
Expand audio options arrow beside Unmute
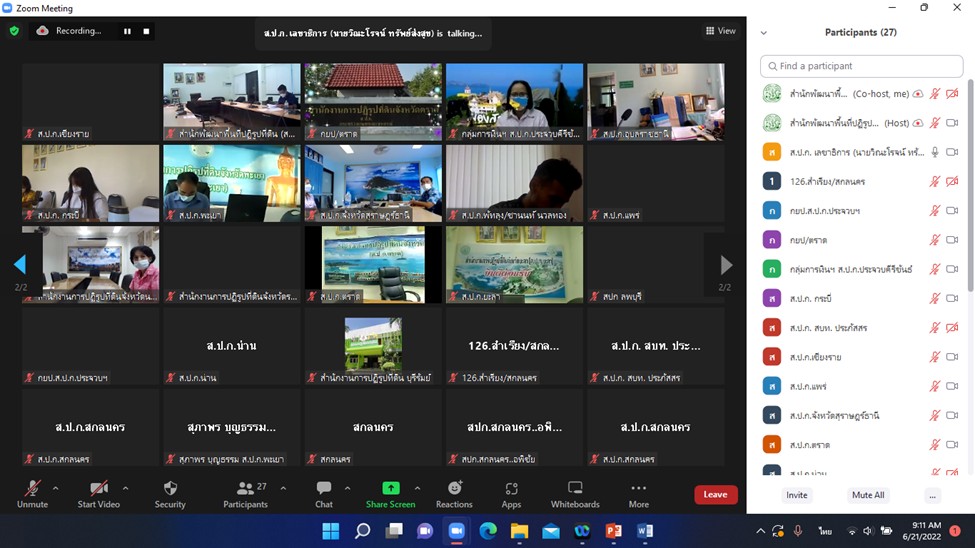[x=55, y=488]
